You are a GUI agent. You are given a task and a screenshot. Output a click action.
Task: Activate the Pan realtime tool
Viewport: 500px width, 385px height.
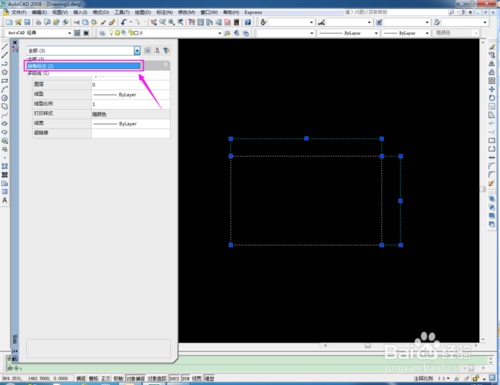coord(153,22)
